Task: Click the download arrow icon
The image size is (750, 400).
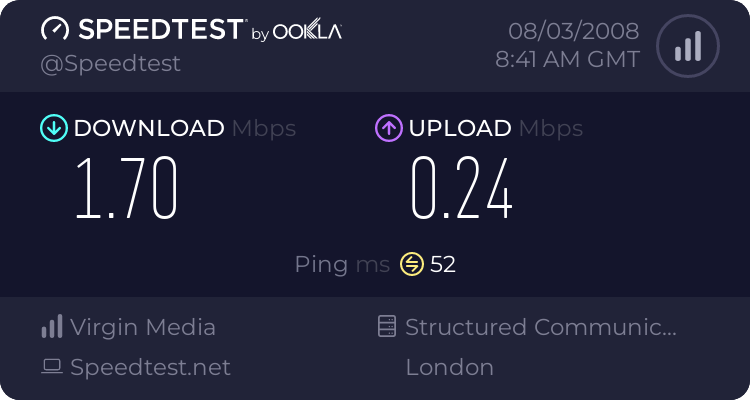Action: (53, 128)
